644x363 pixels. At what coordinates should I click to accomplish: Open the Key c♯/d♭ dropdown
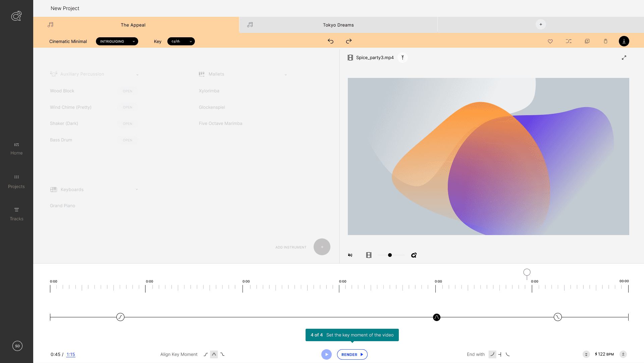181,41
